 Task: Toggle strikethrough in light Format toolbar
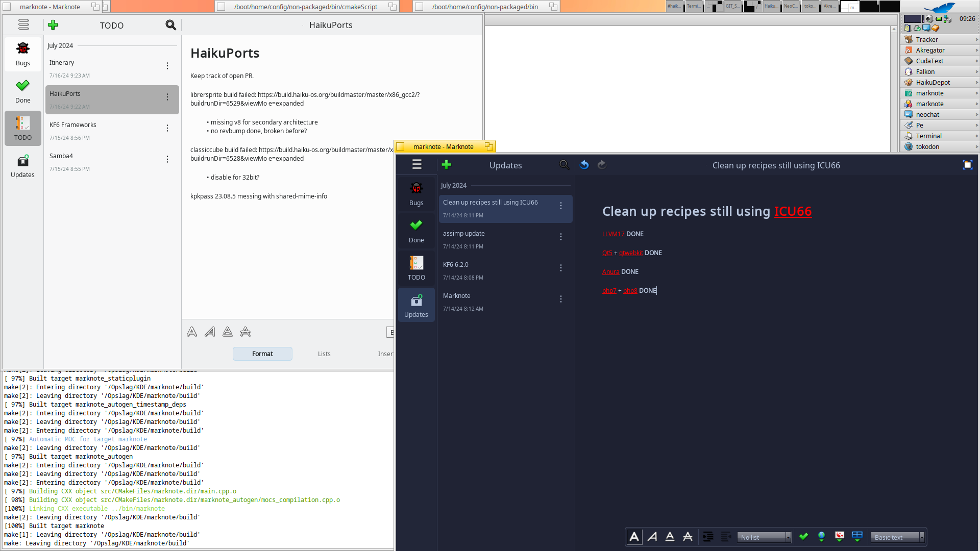click(x=246, y=332)
